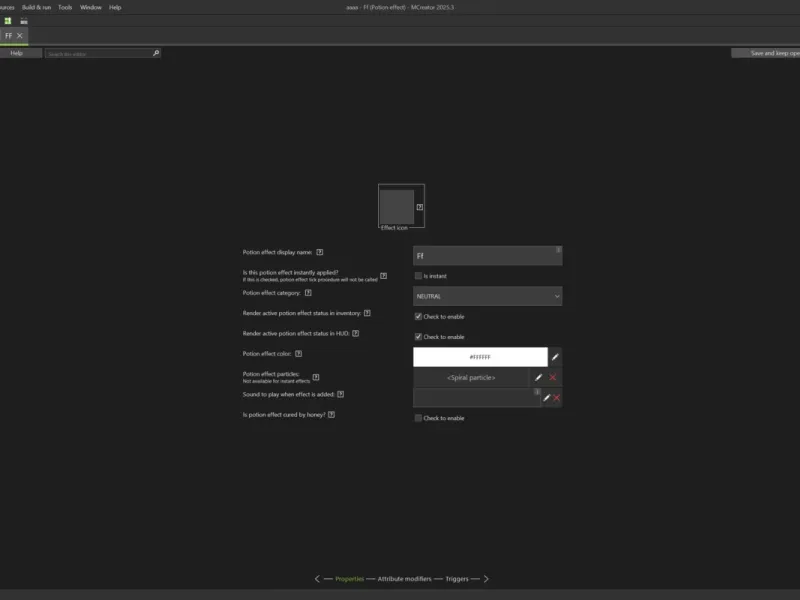This screenshot has width=800, height=600.
Task: Open help for sound when effect added
Action: point(341,394)
